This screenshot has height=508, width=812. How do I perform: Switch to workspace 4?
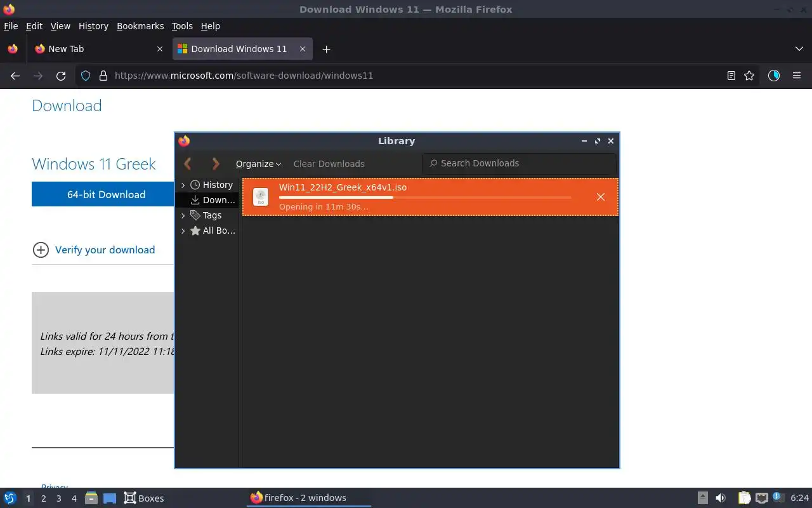tap(74, 498)
